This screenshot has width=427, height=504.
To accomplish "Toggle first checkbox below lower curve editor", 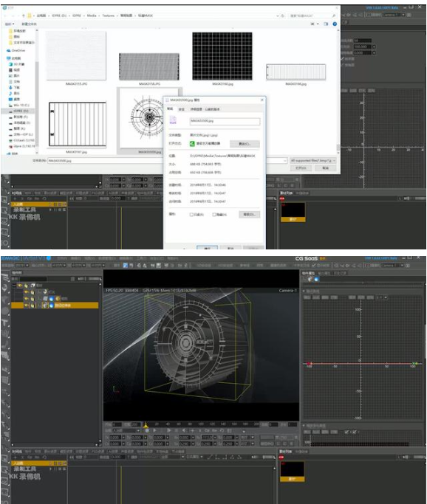I will pyautogui.click(x=346, y=432).
